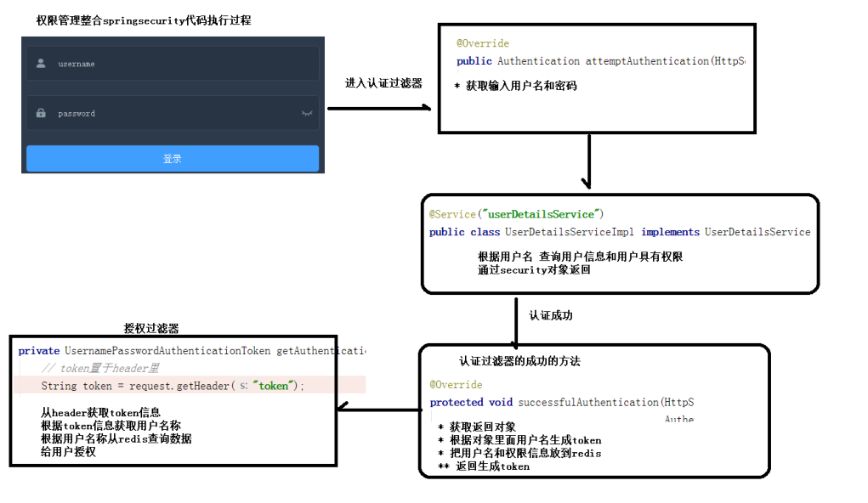Click the text 根据用户名称从redis查询数据
This screenshot has width=868, height=503.
[x=116, y=438]
